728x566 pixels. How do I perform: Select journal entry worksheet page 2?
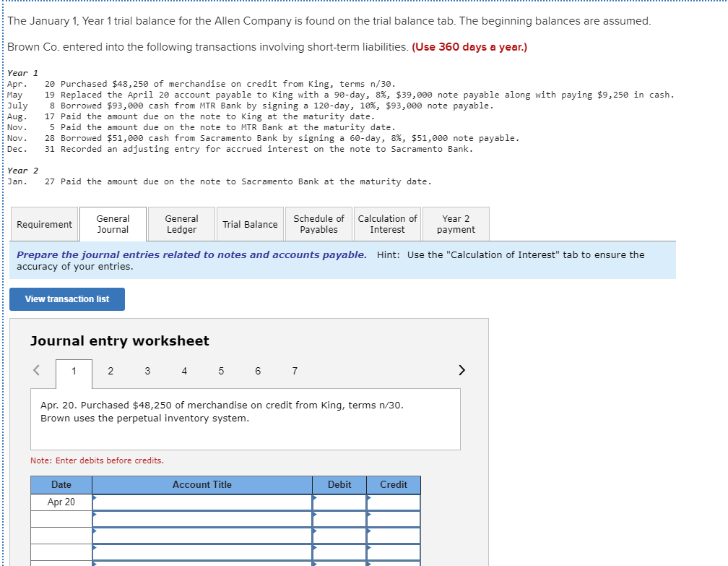(x=110, y=371)
